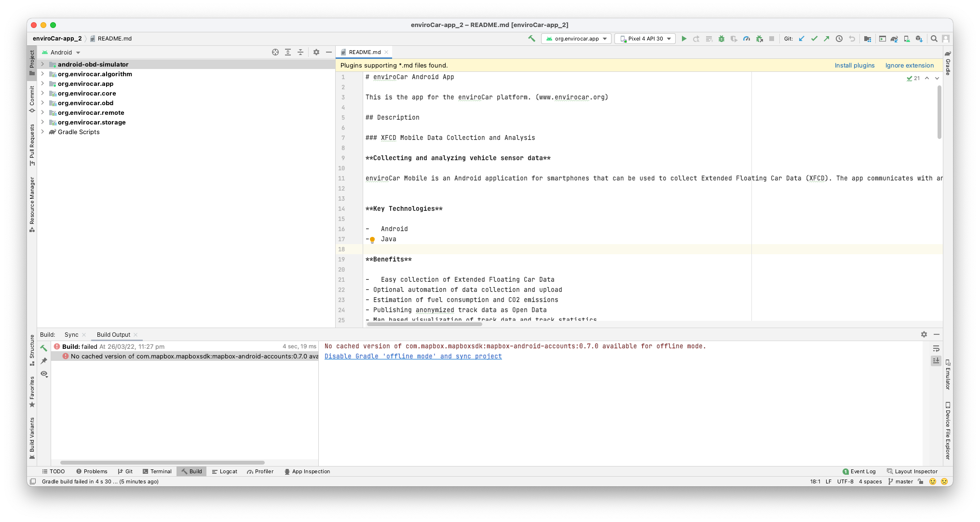This screenshot has height=522, width=980.
Task: Open SDK Manager icon
Action: [919, 39]
